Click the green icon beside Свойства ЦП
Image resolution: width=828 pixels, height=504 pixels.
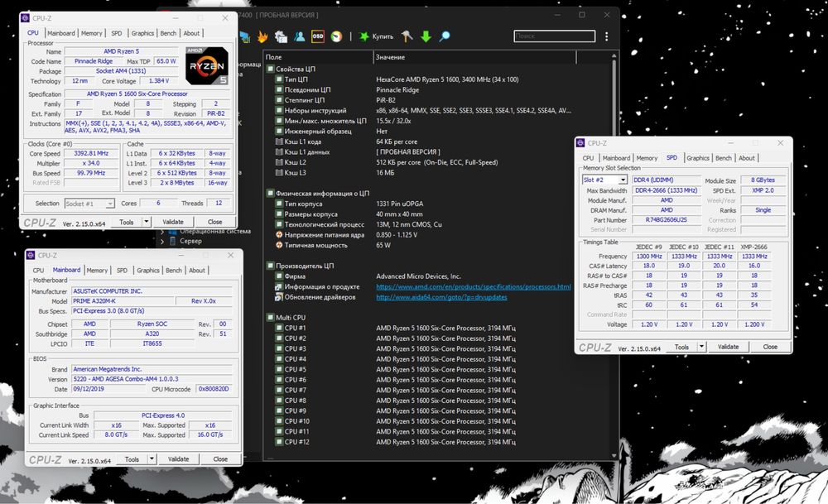coord(271,70)
